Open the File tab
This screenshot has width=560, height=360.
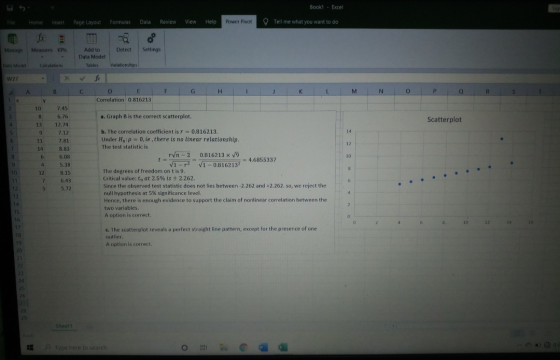coord(11,22)
